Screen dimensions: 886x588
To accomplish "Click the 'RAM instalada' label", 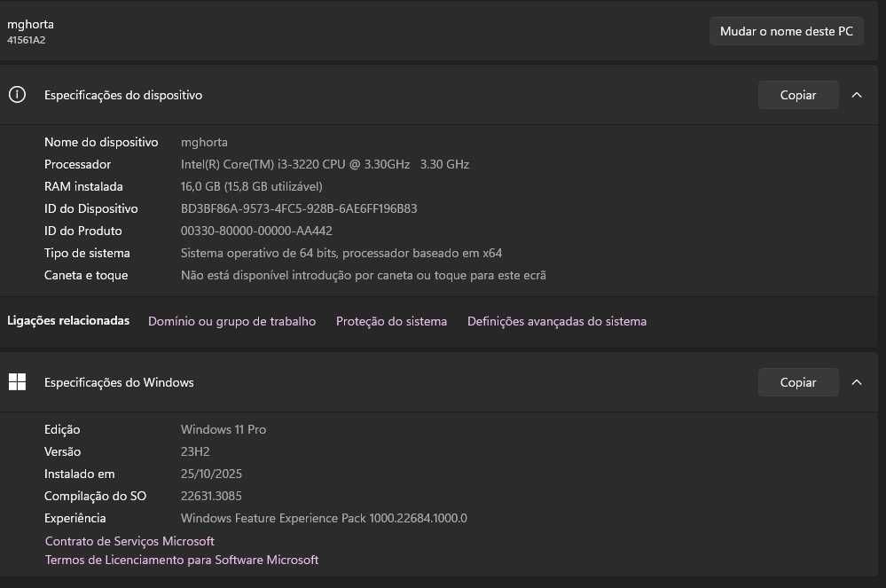I will pyautogui.click(x=83, y=186).
